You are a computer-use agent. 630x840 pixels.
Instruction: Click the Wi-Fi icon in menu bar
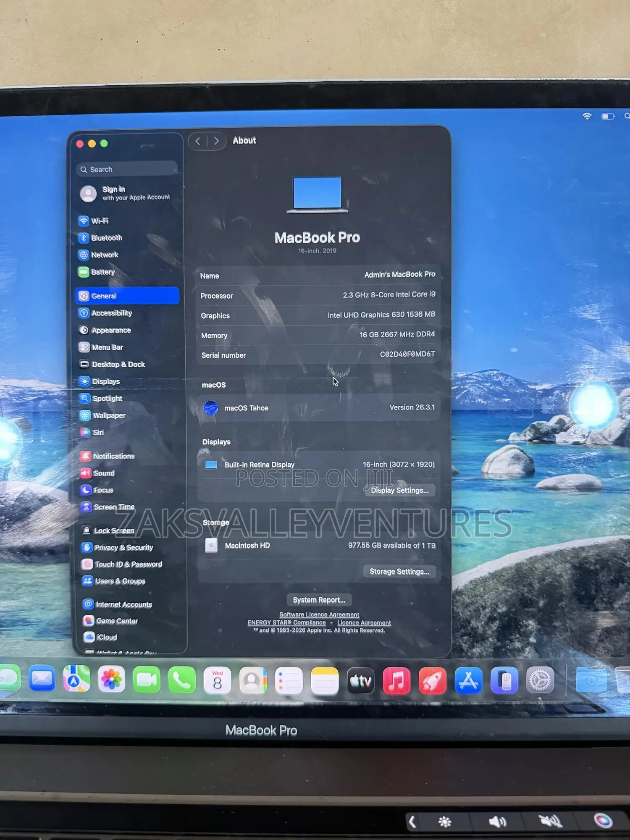587,116
